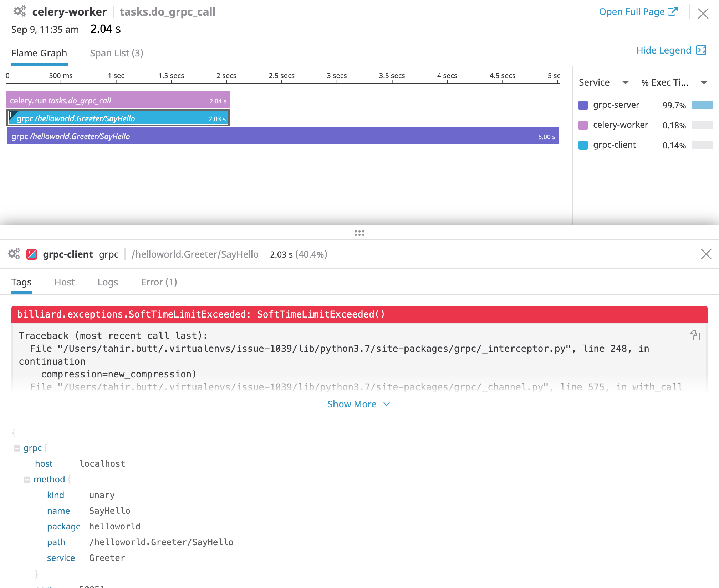719x588 pixels.
Task: Close the celery-worker trace panel
Action: [703, 14]
